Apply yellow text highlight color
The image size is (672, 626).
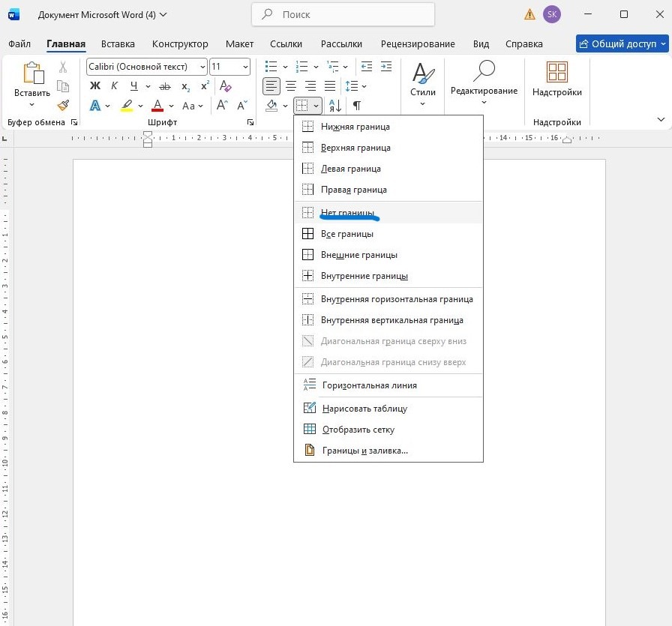(127, 106)
